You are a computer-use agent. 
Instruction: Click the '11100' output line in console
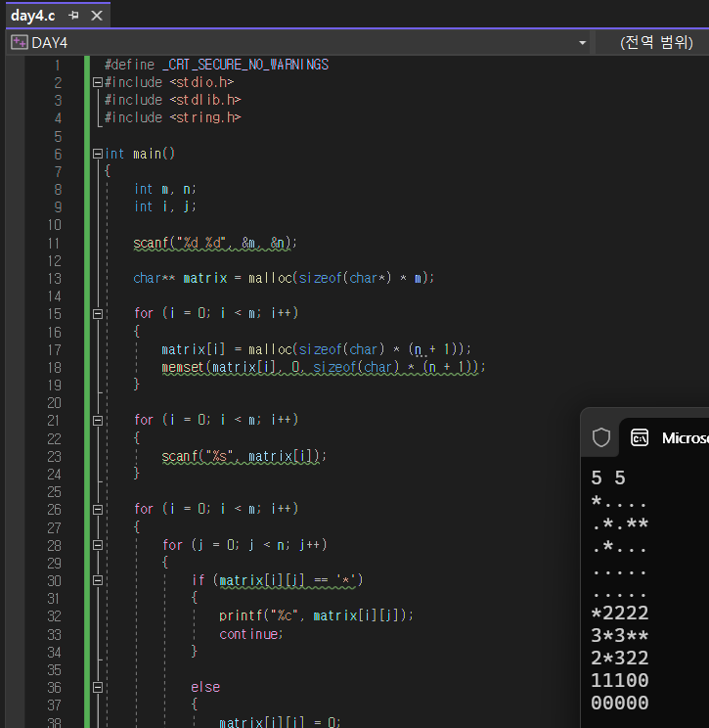click(619, 680)
